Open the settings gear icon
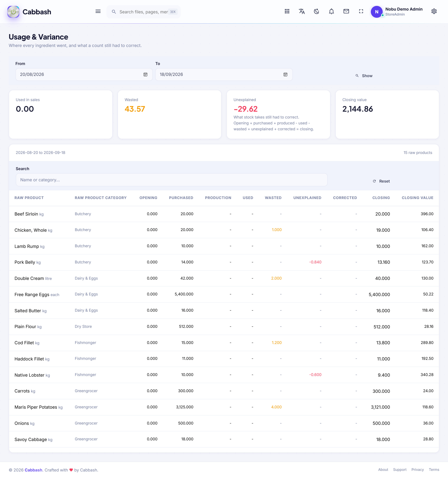Viewport: 448px width, 478px height. (x=434, y=11)
